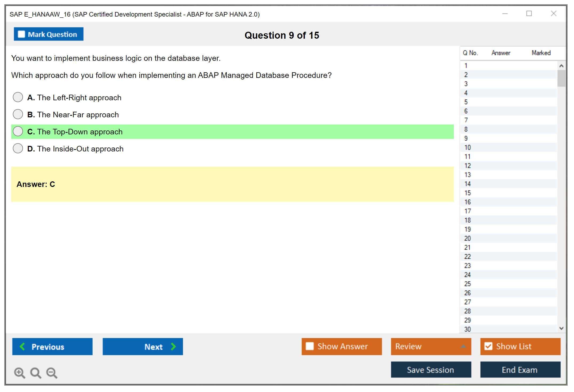Toggle the Mark Question checkbox
This screenshot has height=392, width=574.
point(21,34)
